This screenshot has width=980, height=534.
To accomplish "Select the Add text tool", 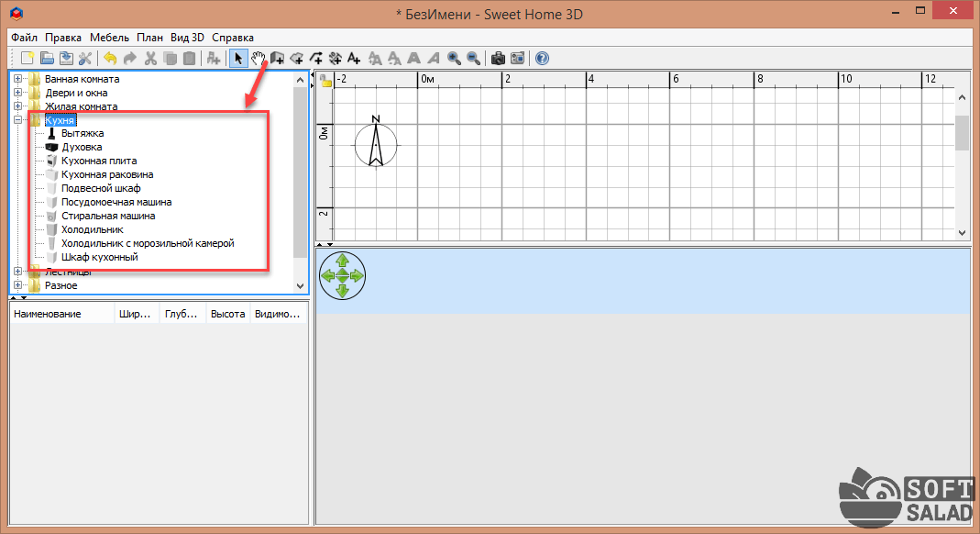I will pos(354,59).
